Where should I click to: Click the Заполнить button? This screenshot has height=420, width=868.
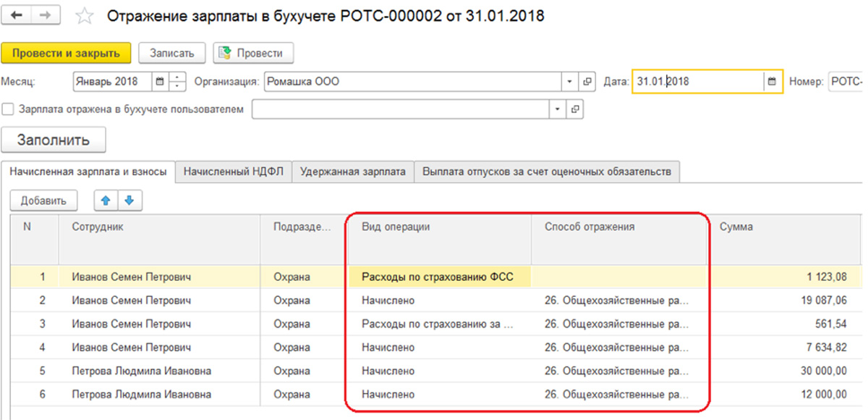coord(54,140)
